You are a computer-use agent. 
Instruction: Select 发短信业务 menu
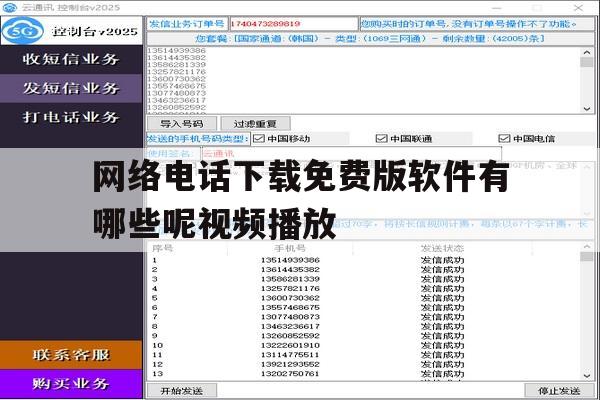coord(71,88)
